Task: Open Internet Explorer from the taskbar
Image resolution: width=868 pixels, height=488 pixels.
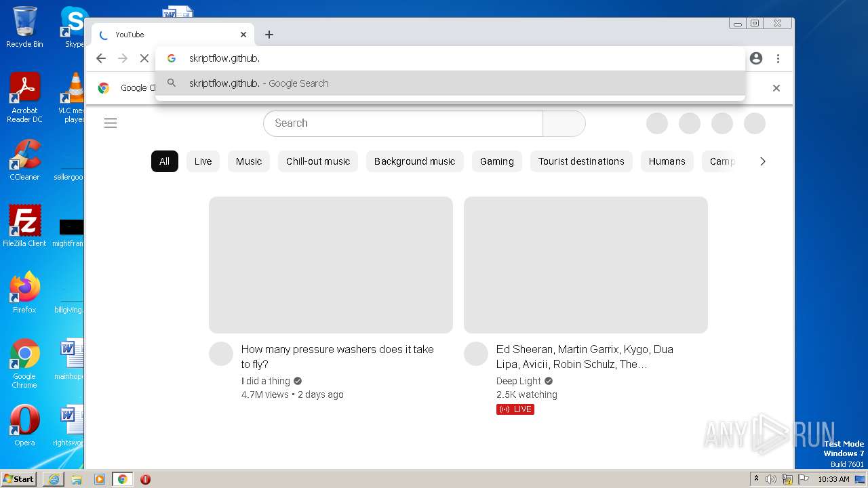Action: coord(54,479)
